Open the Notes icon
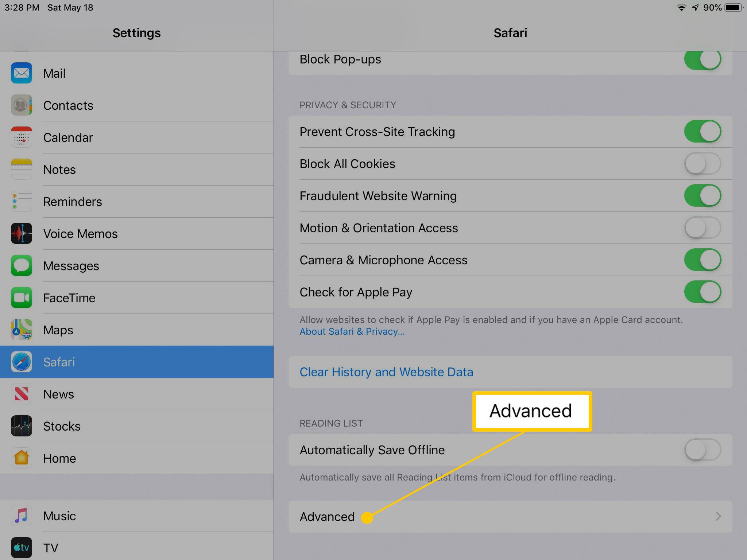The height and width of the screenshot is (560, 747). coord(22,170)
